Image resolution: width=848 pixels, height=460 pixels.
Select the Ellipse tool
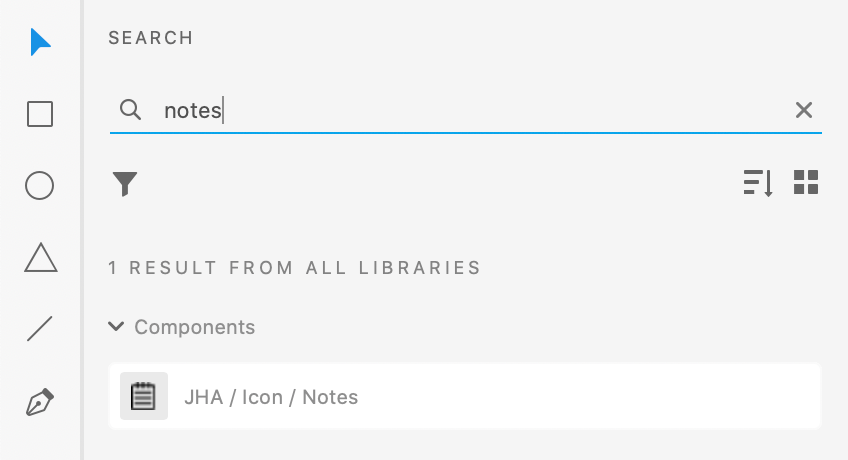[40, 186]
